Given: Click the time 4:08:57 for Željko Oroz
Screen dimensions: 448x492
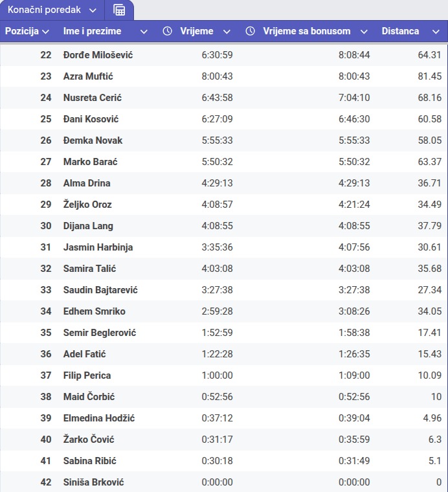Looking at the screenshot, I should pos(217,205).
